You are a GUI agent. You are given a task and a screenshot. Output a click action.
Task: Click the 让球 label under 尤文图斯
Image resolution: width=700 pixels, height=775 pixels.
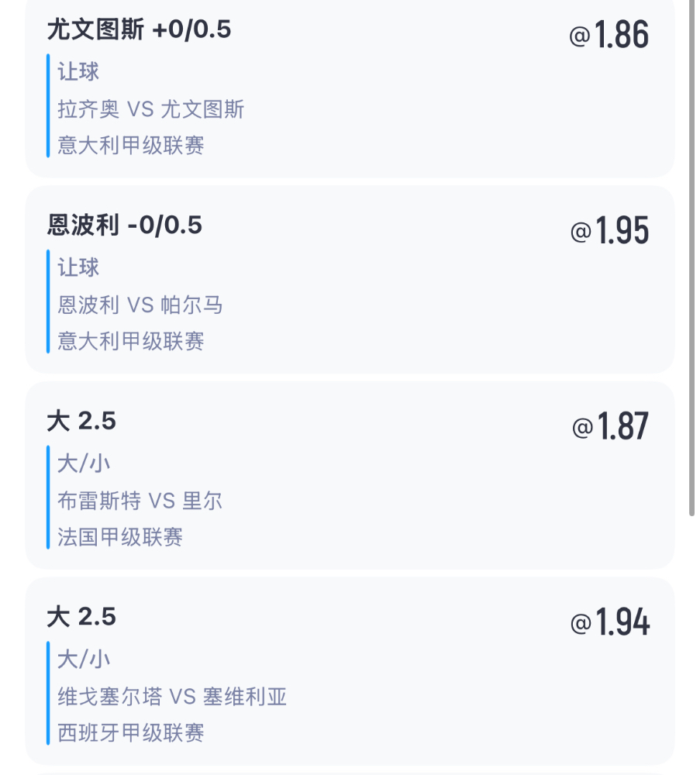[x=78, y=71]
